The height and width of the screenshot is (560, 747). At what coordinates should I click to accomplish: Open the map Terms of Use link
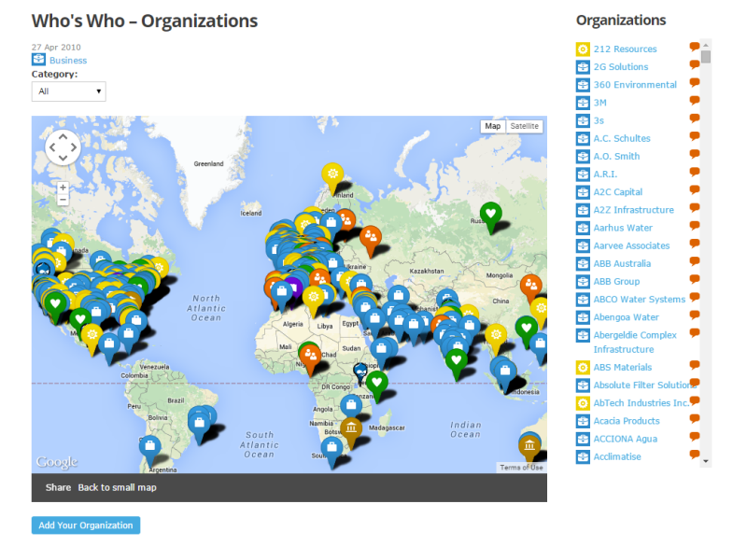pyautogui.click(x=521, y=468)
